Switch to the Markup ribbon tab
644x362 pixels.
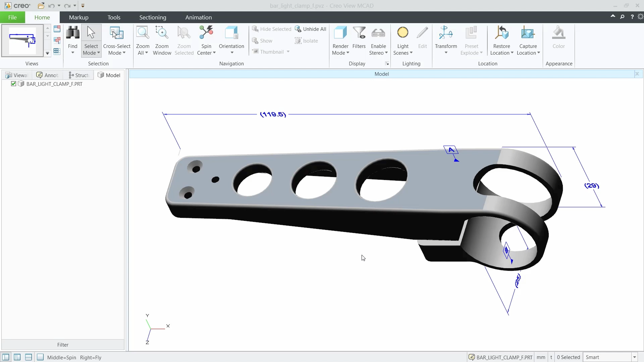pos(78,17)
